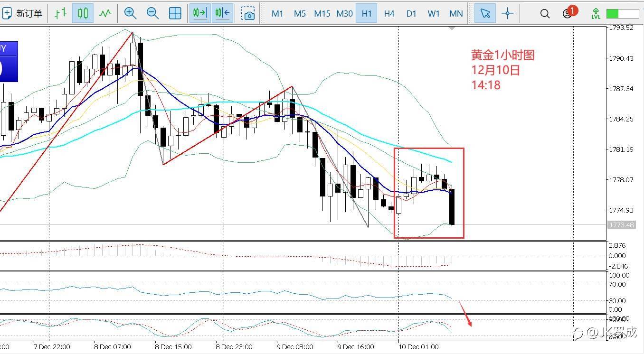Viewport: 644px width, 354px height.
Task: Toggle chart auto-scroll to latest bar
Action: click(x=200, y=13)
